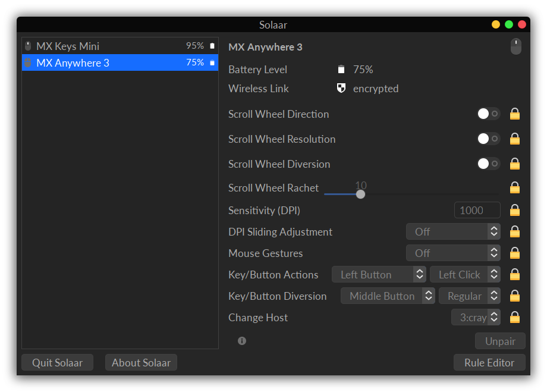Click the Scroll Wheel Rachet label

pyautogui.click(x=273, y=188)
